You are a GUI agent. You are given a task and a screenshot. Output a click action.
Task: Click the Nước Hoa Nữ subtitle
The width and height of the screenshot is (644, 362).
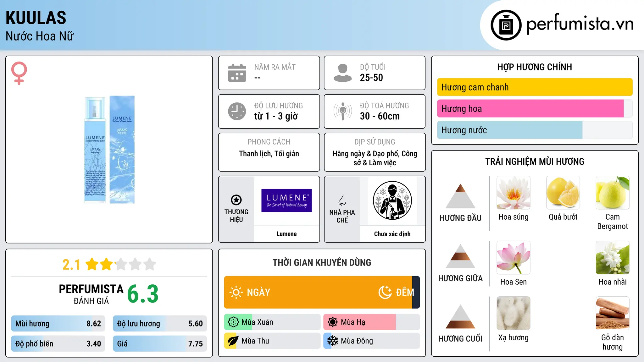[40, 36]
